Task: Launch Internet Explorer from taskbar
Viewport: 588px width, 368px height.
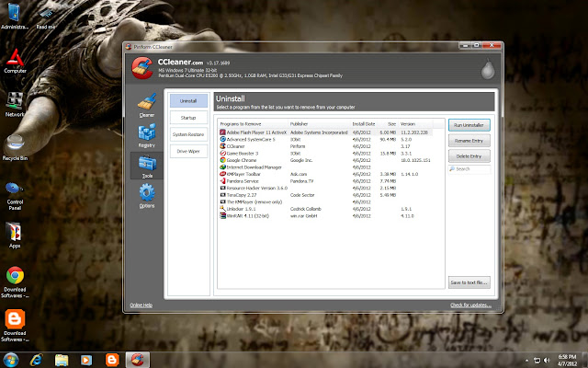Action: (37, 360)
